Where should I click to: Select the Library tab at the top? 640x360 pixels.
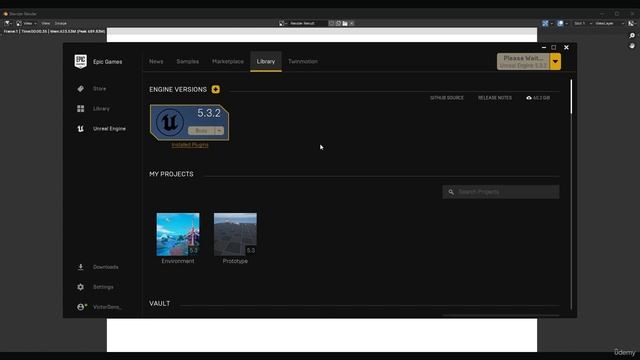tap(266, 61)
